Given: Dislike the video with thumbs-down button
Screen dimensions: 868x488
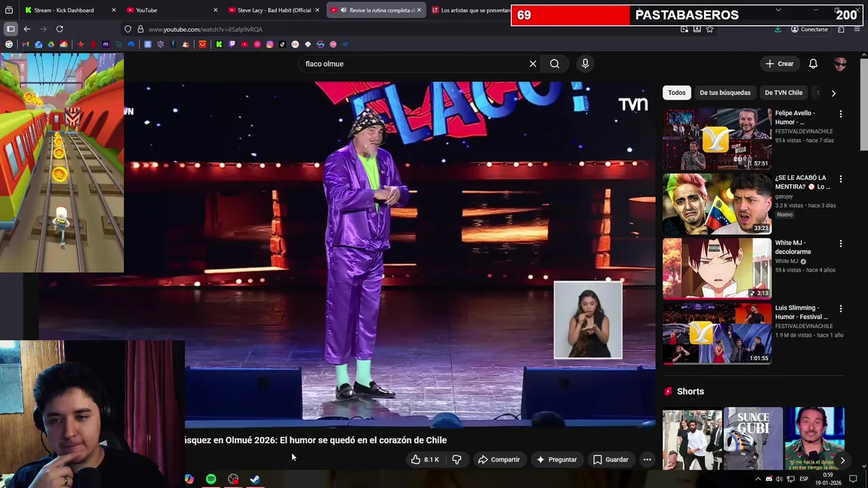Looking at the screenshot, I should pyautogui.click(x=456, y=460).
